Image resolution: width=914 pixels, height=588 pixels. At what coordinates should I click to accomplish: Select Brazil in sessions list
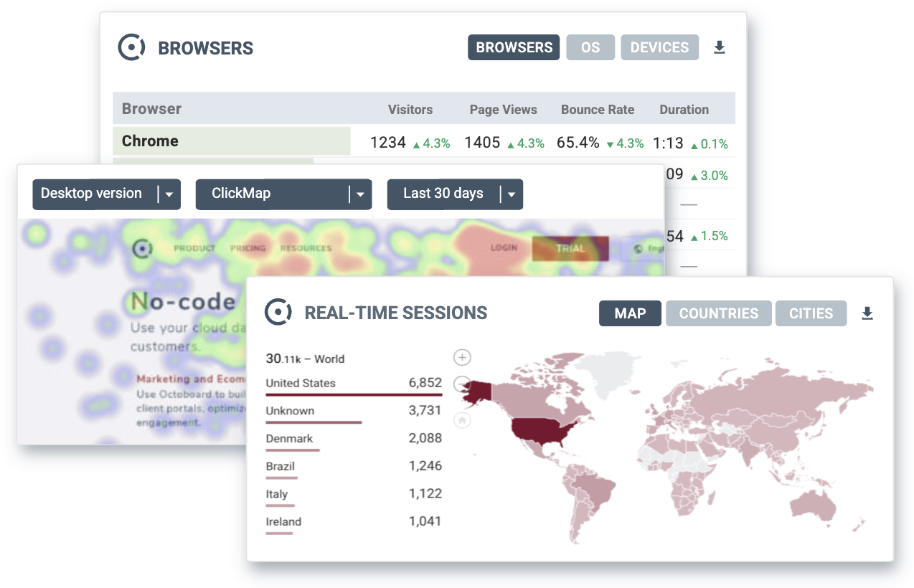click(280, 466)
